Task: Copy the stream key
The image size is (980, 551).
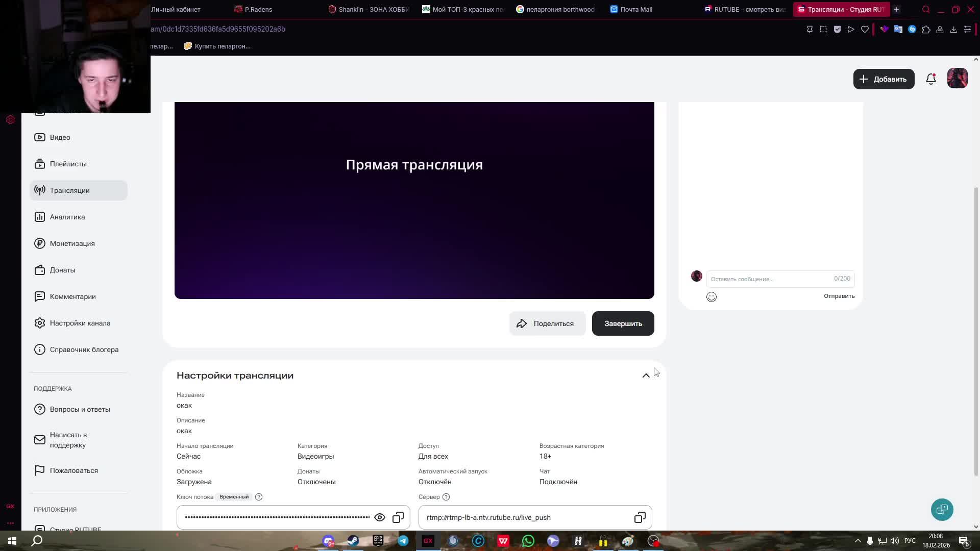Action: pos(398,517)
